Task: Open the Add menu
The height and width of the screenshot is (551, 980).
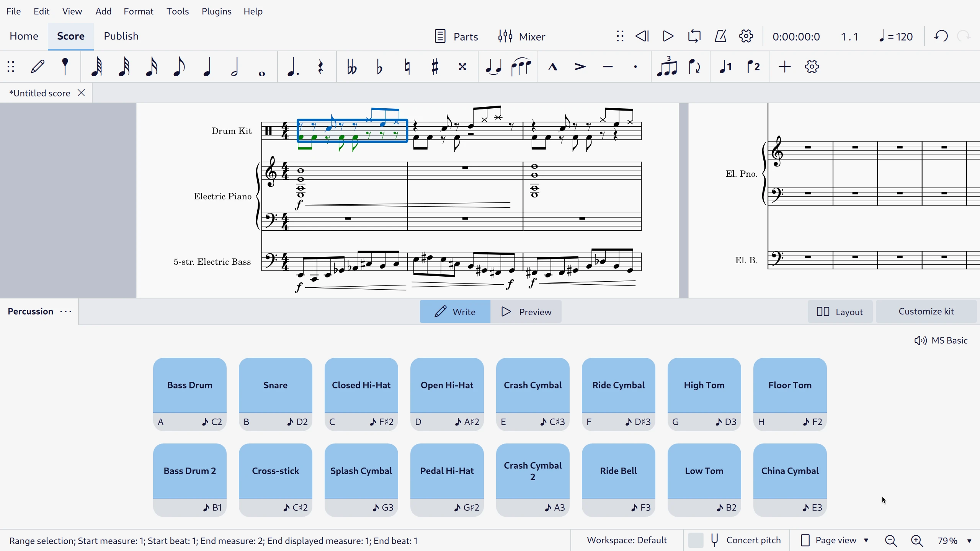Action: (103, 11)
